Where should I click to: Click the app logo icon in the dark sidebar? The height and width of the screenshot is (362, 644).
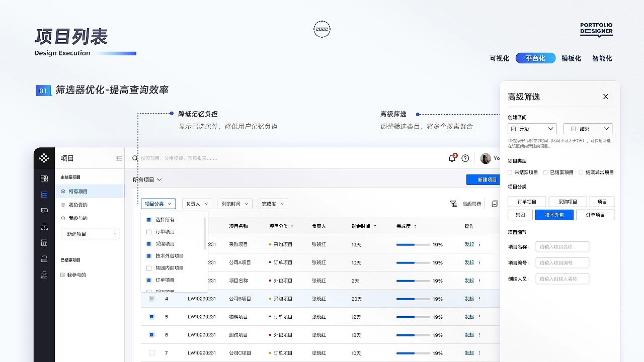click(x=44, y=158)
